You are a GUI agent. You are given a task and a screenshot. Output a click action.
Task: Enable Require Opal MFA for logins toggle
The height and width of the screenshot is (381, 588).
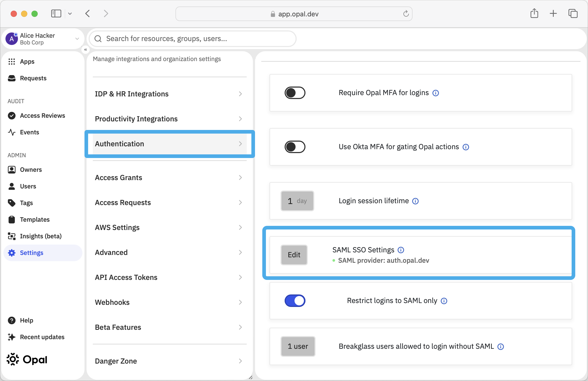pos(295,93)
